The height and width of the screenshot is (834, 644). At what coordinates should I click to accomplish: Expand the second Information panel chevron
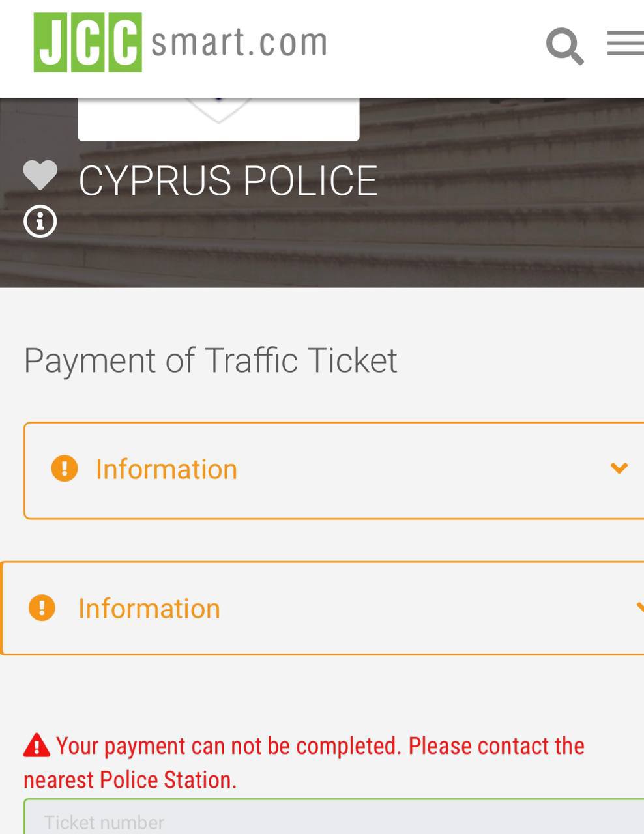639,608
